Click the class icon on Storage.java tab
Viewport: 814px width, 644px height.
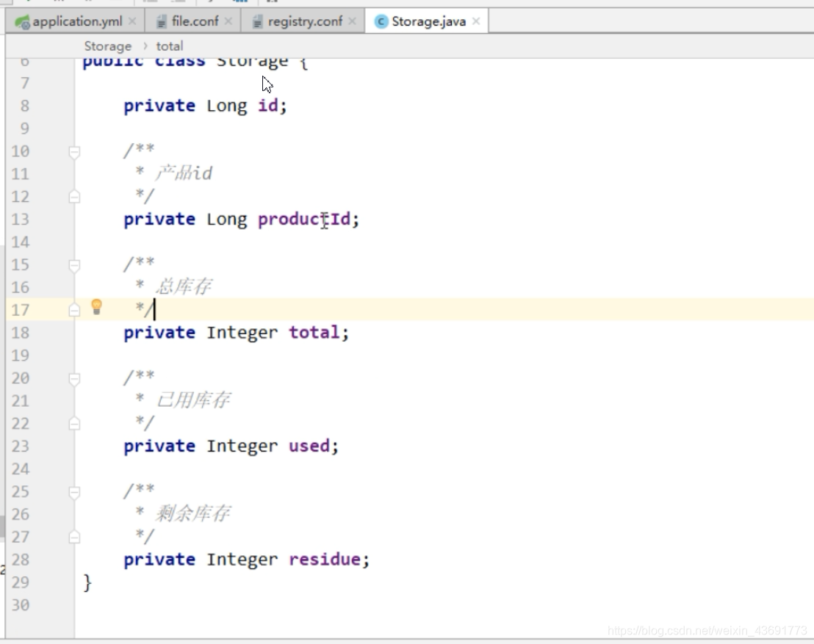381,22
